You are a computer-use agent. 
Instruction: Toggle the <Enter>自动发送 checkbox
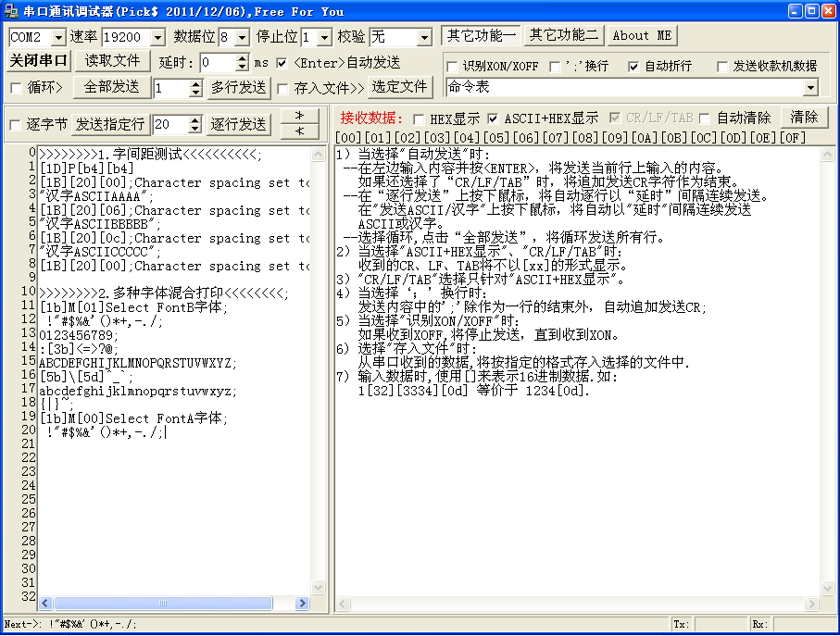[282, 63]
